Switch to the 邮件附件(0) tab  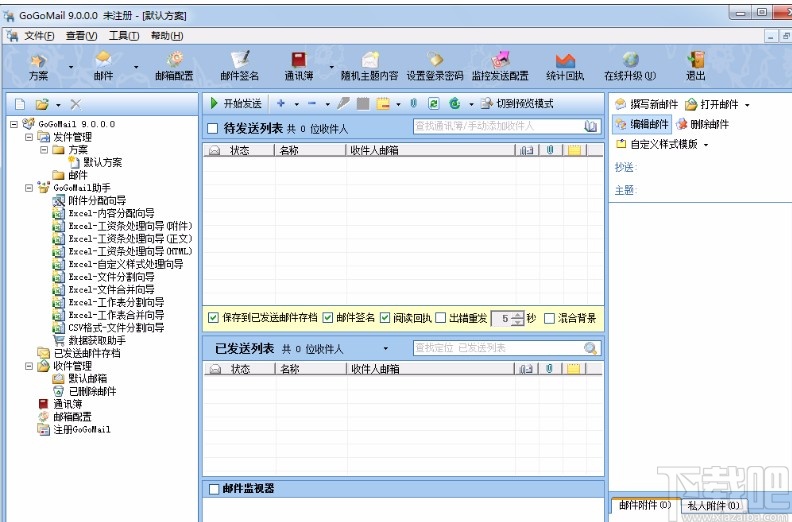(645, 505)
